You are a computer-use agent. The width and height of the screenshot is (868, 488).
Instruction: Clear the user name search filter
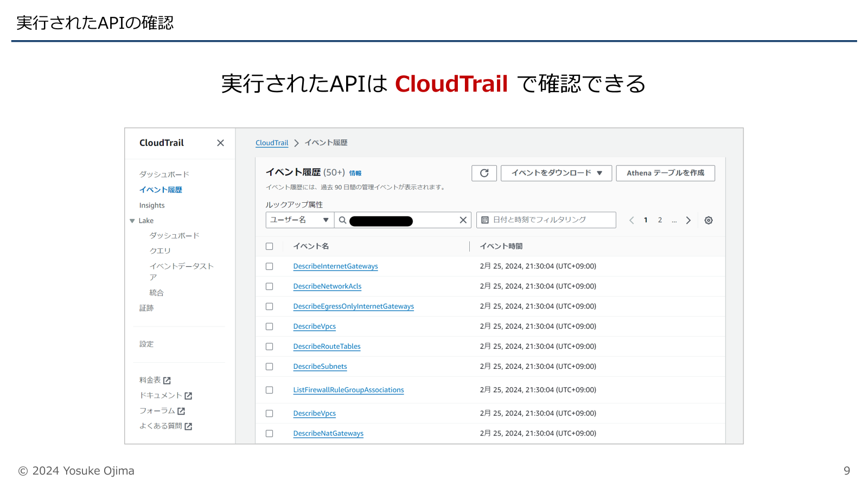tap(462, 220)
